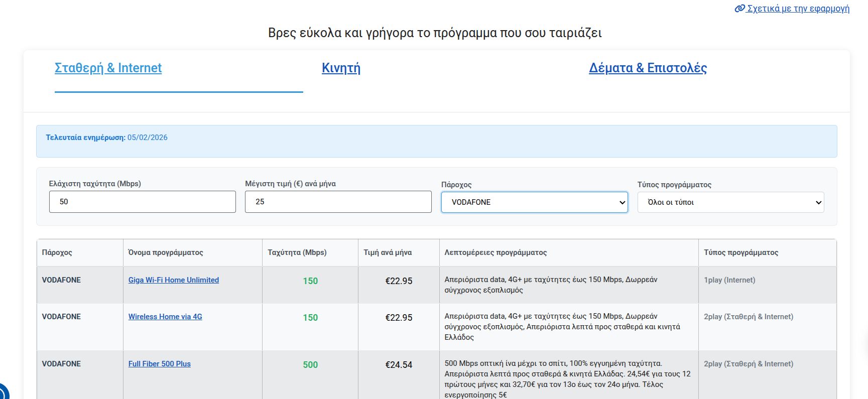Switch to the Σταθερή & Internet tab
This screenshot has width=868, height=399.
coord(108,68)
